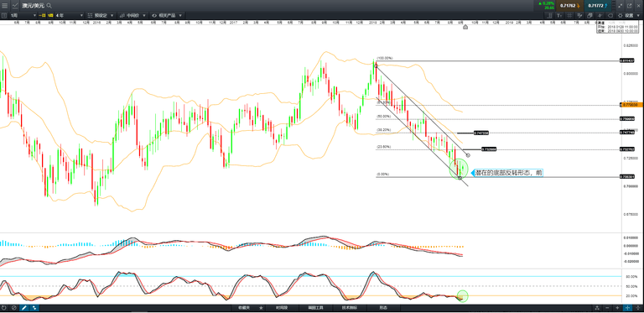
Task: Open the 技术指标 technical indicators tab
Action: click(350, 308)
